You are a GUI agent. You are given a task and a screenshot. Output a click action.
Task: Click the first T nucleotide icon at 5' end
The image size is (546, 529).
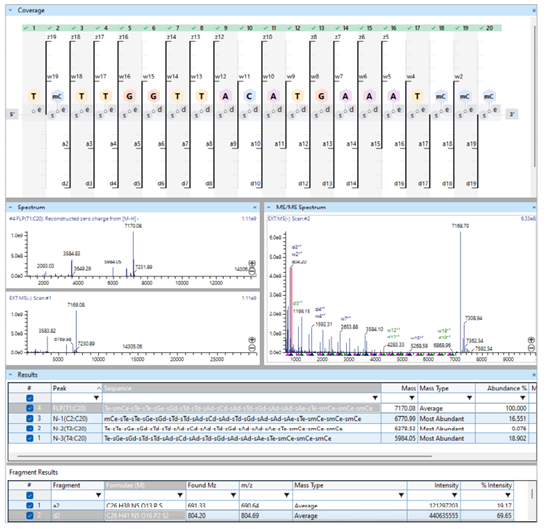[34, 96]
